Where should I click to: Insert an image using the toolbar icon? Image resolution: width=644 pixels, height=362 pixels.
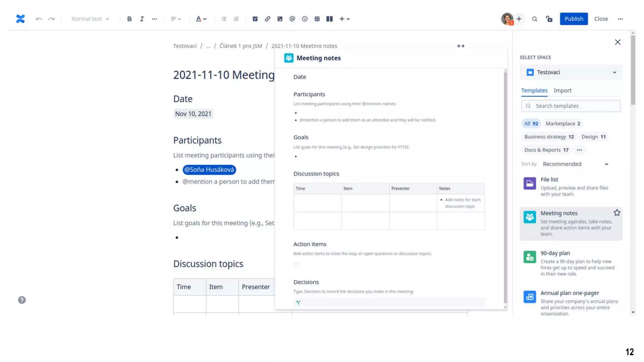tap(280, 19)
